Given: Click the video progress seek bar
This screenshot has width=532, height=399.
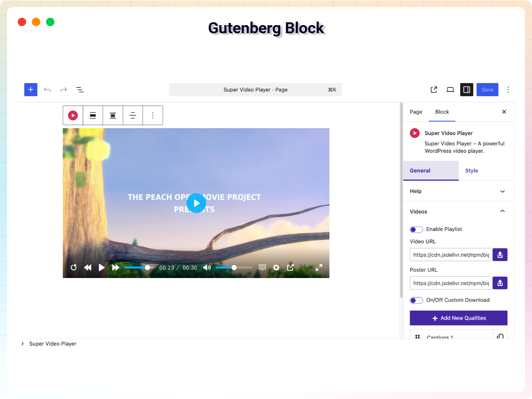Looking at the screenshot, I should [140, 267].
